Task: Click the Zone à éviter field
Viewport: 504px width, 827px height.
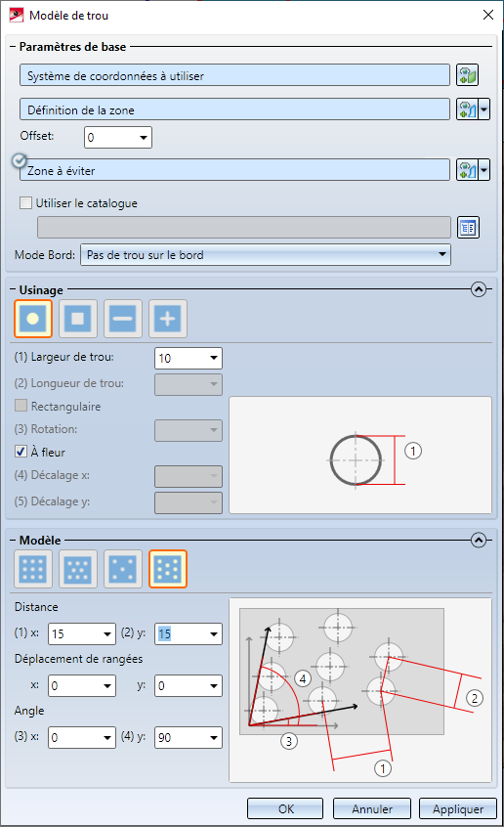Action: click(234, 170)
